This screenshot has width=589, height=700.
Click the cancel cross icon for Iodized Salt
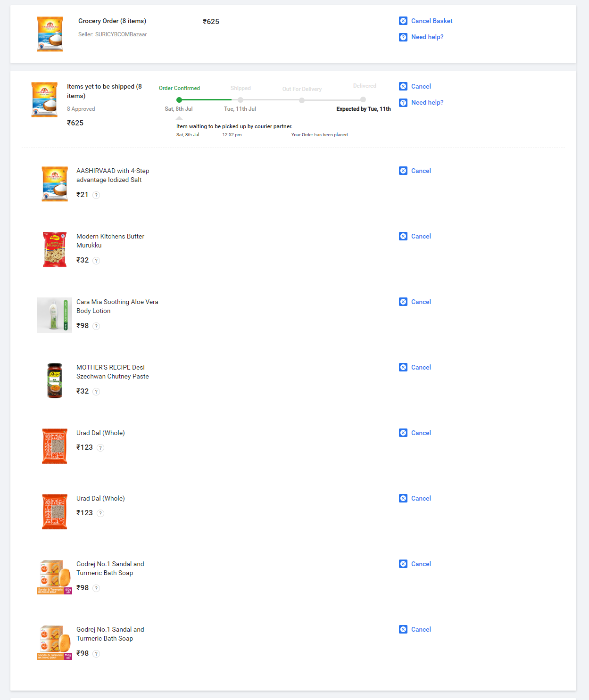click(403, 171)
